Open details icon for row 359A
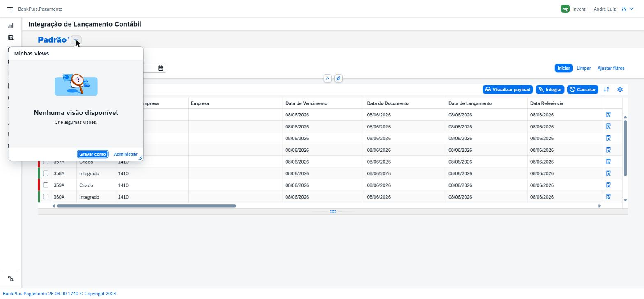The width and height of the screenshot is (644, 299). click(x=609, y=185)
